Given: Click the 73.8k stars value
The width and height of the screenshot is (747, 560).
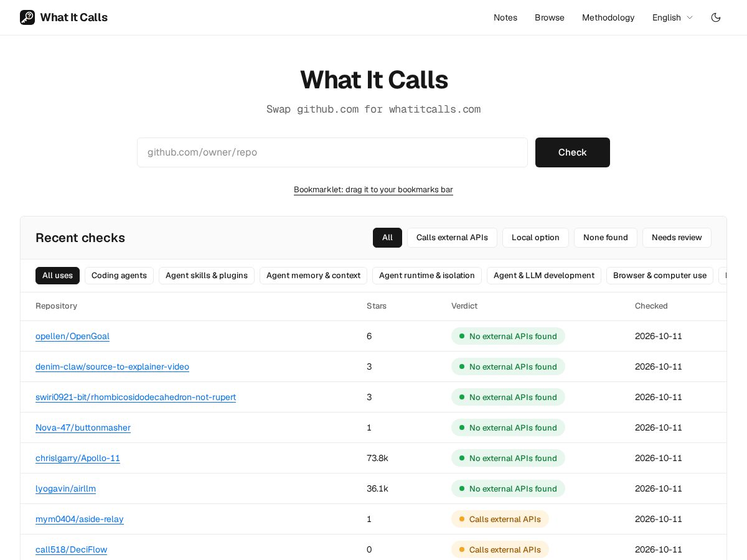Looking at the screenshot, I should 377,458.
